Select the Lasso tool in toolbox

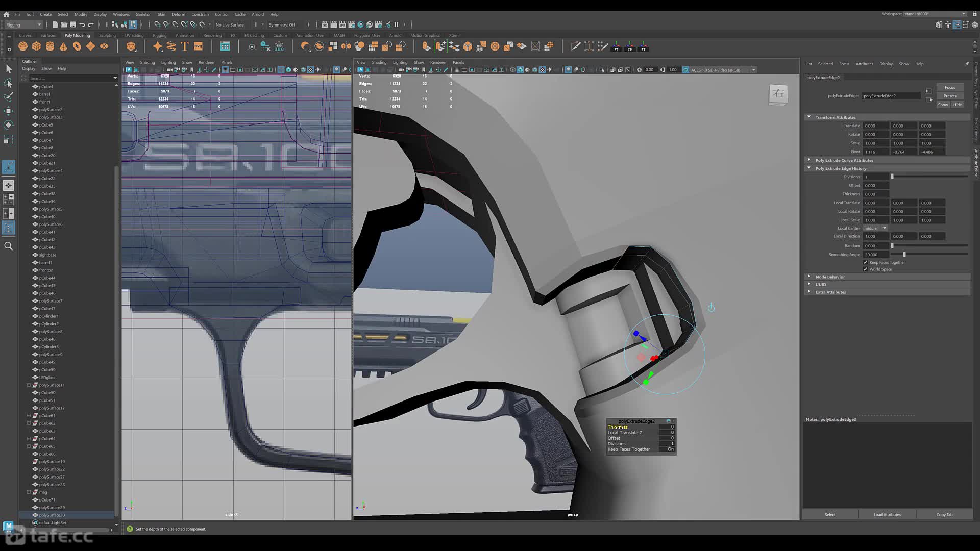[8, 83]
